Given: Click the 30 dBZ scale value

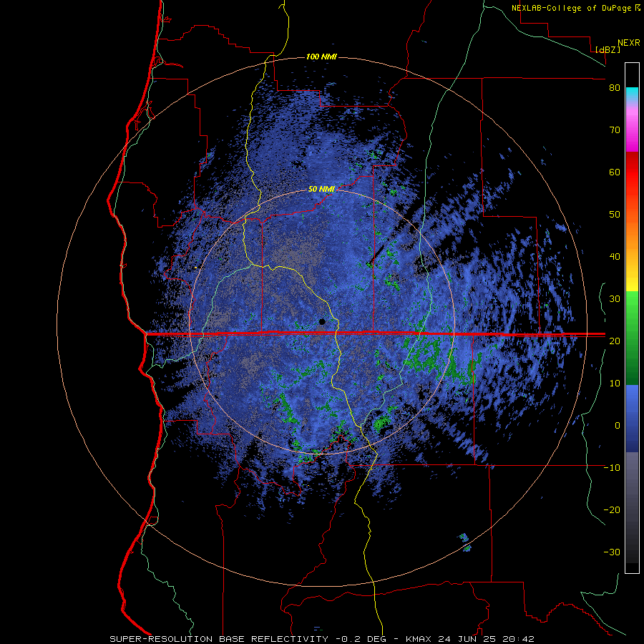Looking at the screenshot, I should click(615, 299).
